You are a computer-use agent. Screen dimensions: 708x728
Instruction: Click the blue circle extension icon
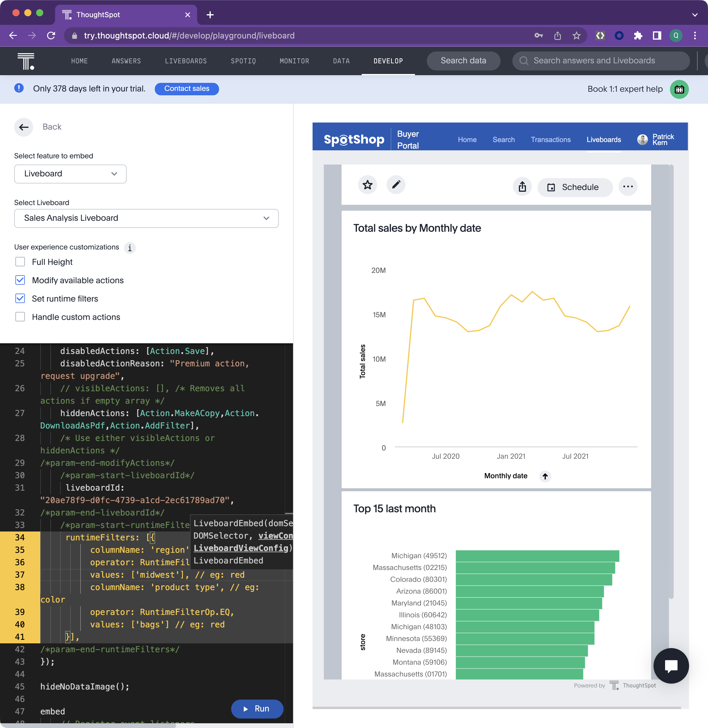(x=619, y=35)
